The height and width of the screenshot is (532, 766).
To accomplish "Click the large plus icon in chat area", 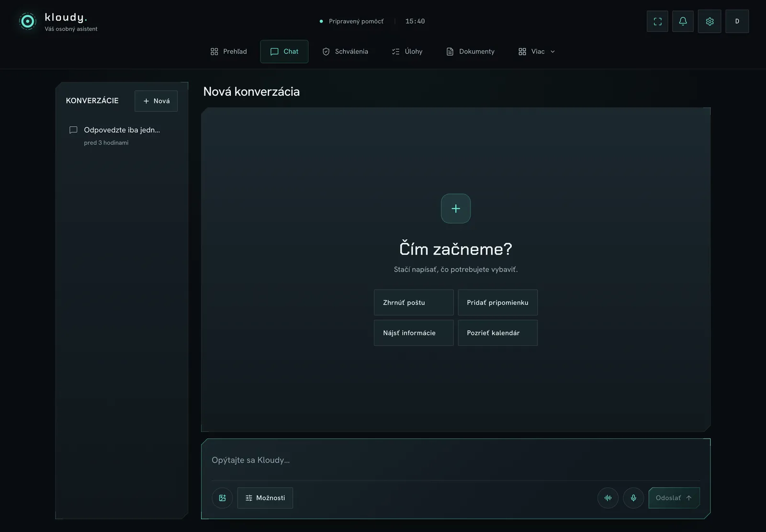I will (456, 208).
